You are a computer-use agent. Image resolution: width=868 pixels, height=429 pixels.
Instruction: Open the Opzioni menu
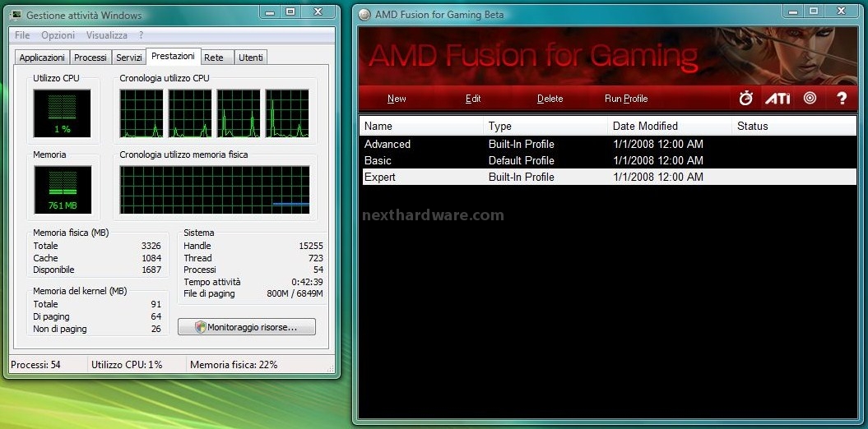pos(58,35)
